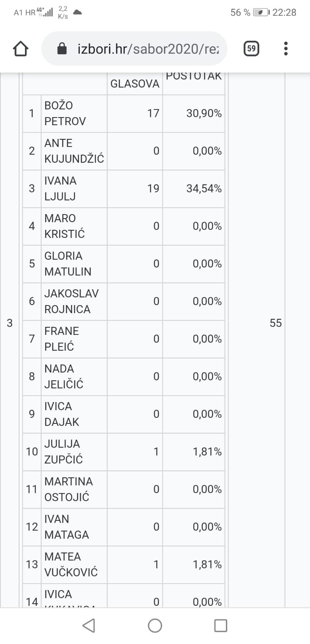Tap the IVANA LJULJ candidate name
The width and height of the screenshot is (310, 644).
(x=60, y=188)
